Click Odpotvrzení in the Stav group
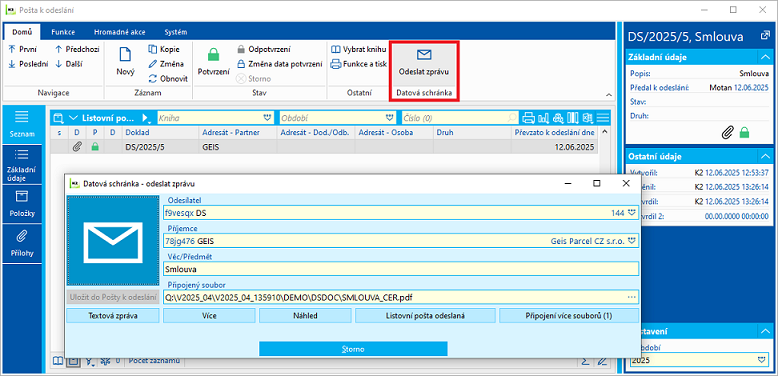This screenshot has width=778, height=376. click(263, 49)
